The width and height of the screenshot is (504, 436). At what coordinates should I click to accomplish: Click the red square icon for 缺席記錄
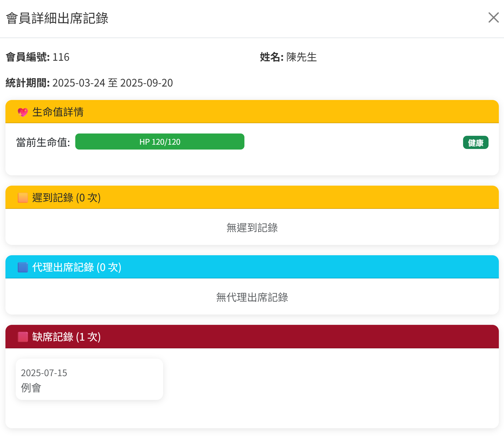(x=23, y=337)
